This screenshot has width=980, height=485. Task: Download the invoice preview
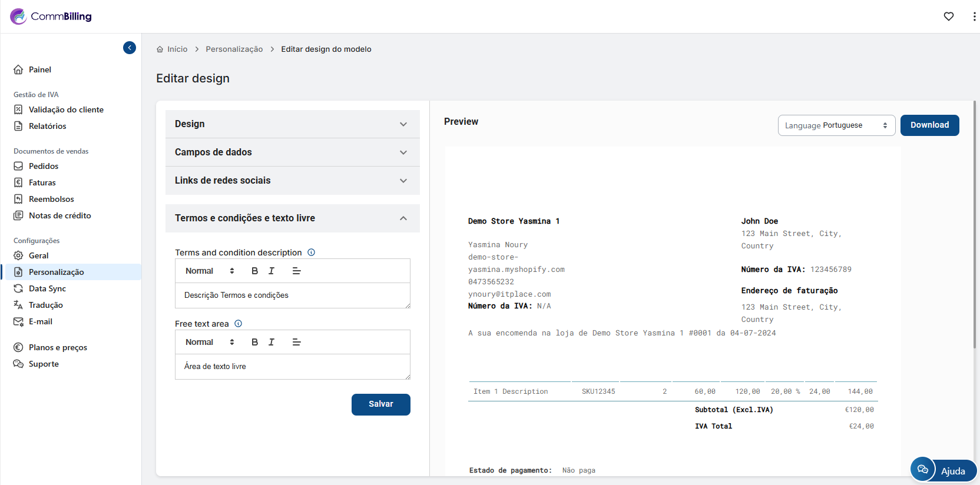[x=929, y=125]
